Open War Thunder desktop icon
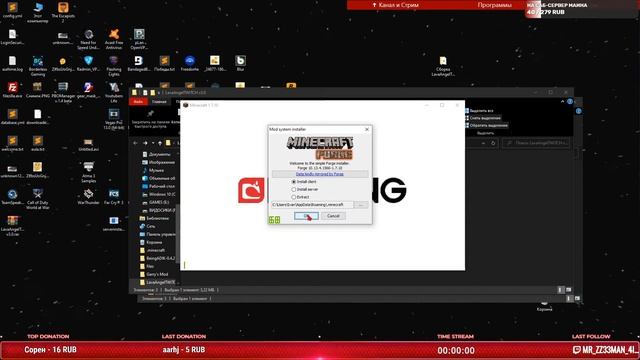640x360 pixels. tap(88, 197)
